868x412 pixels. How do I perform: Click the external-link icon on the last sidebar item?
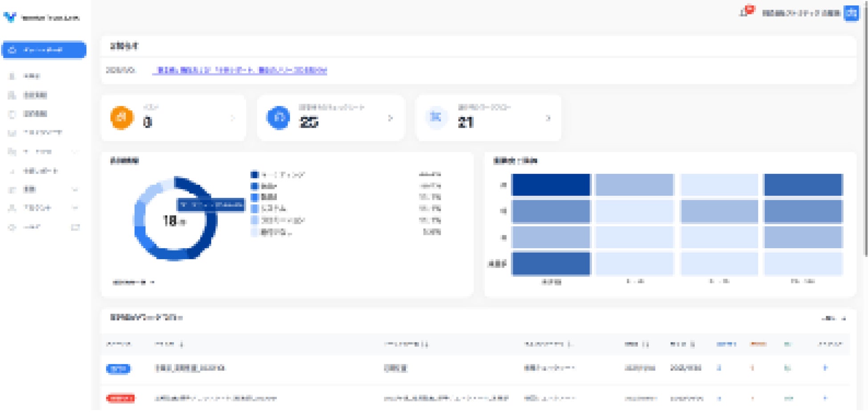tap(75, 227)
